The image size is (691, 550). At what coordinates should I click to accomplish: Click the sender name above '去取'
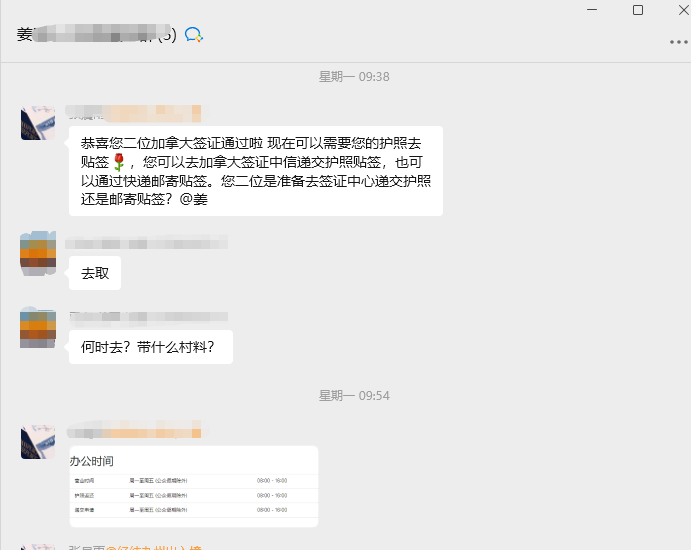pos(146,242)
